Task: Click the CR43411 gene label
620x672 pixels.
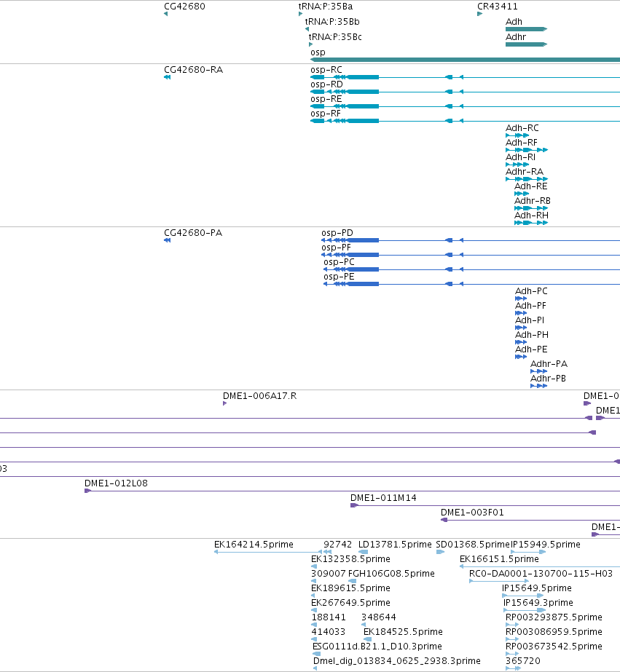Action: [x=498, y=7]
